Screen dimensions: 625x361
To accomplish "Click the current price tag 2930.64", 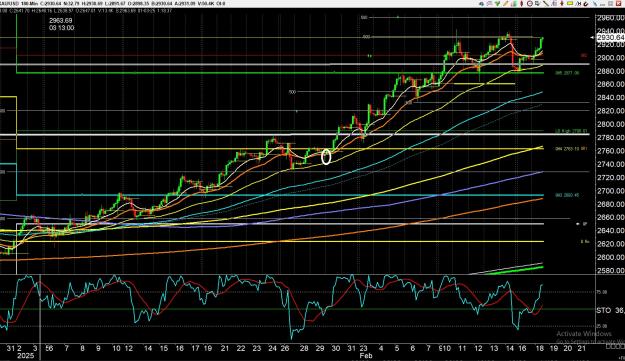I will (610, 37).
